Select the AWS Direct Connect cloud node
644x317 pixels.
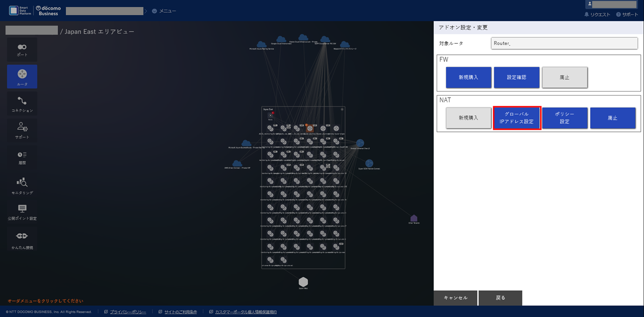(x=237, y=164)
